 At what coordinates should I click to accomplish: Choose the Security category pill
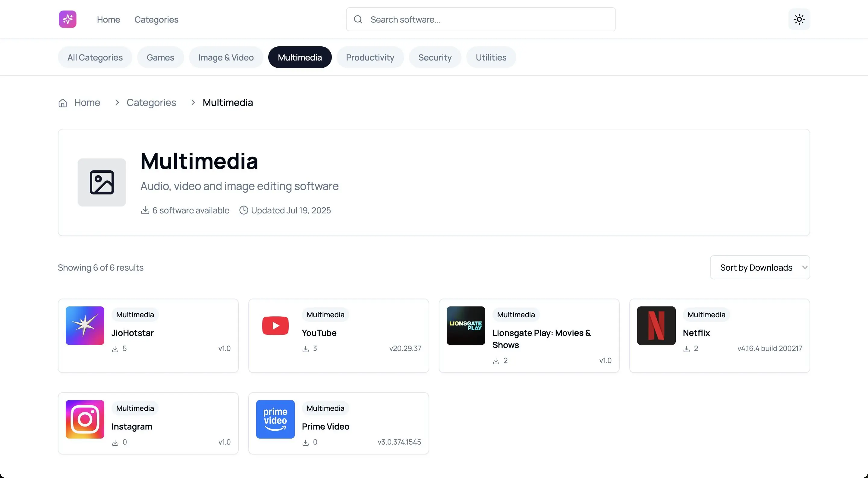(x=435, y=57)
